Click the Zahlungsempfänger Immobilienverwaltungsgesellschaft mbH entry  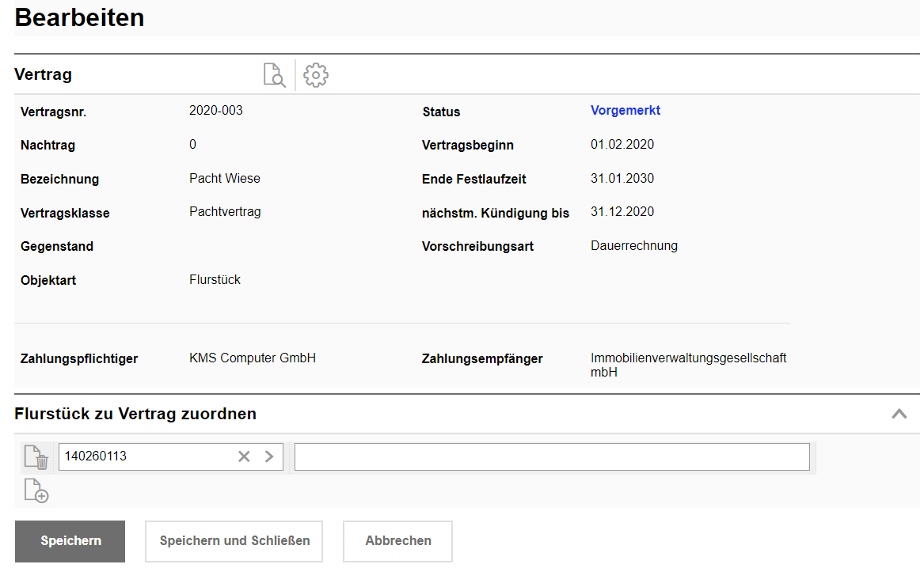click(688, 365)
